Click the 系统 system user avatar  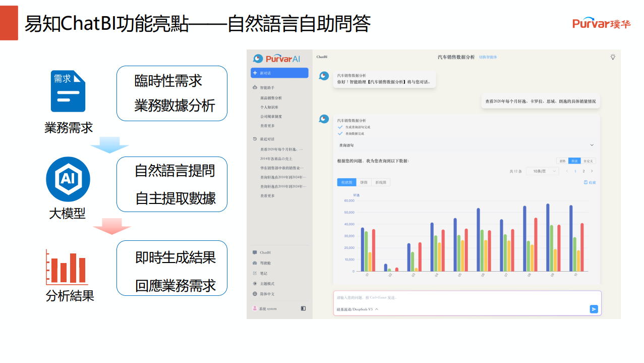(x=255, y=308)
